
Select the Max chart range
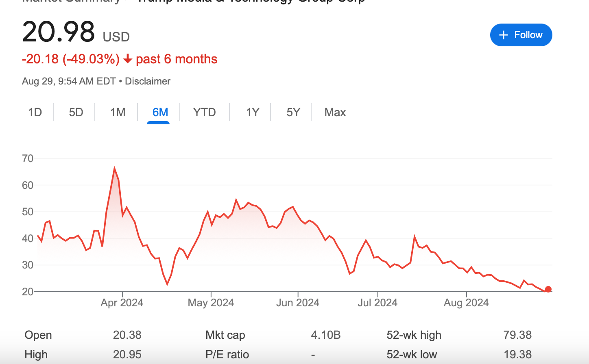point(335,112)
